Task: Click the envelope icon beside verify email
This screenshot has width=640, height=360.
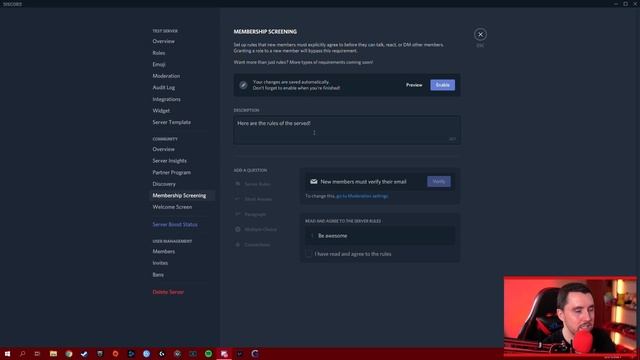Action: coord(313,181)
